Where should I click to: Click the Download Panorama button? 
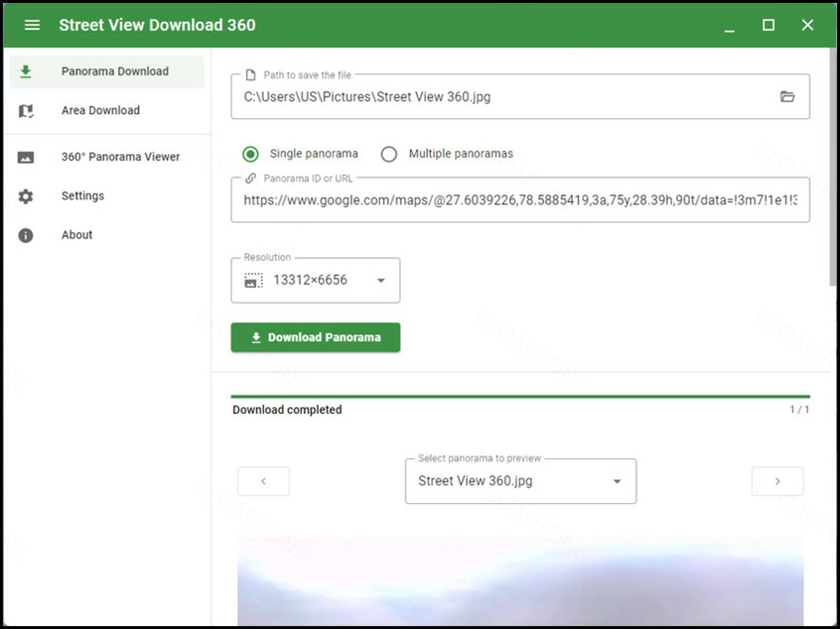coord(315,338)
